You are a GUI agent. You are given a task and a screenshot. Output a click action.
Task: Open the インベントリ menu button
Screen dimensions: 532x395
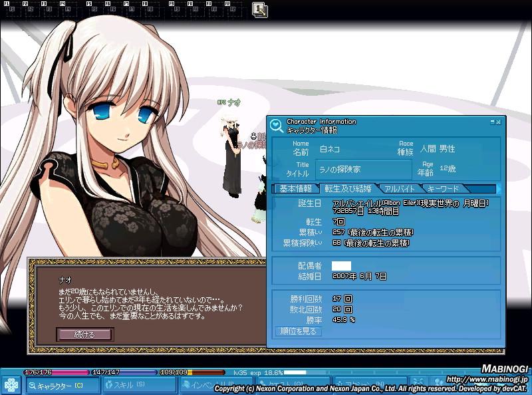216,385
